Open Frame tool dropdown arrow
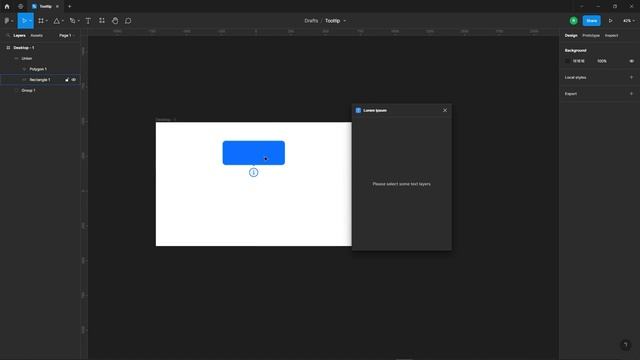Image resolution: width=640 pixels, height=360 pixels. point(47,21)
